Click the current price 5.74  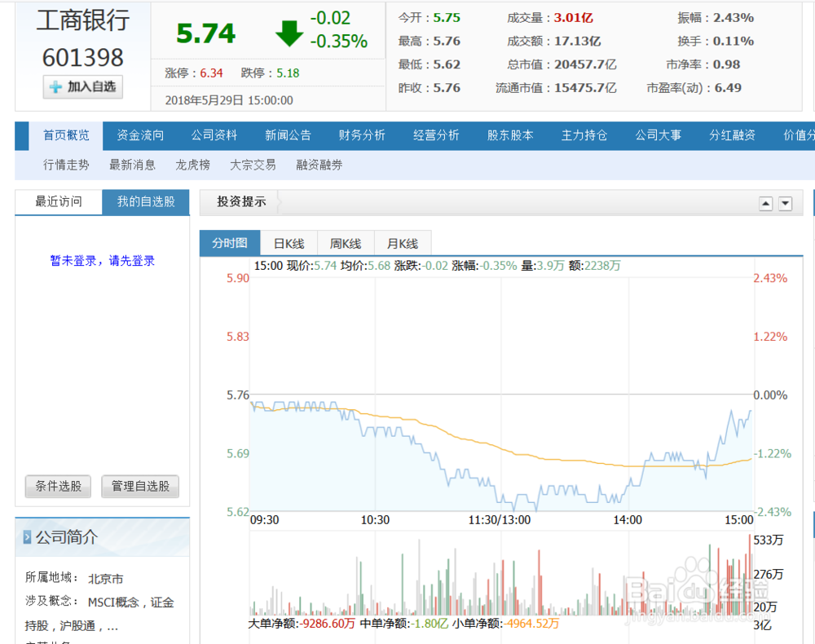206,33
